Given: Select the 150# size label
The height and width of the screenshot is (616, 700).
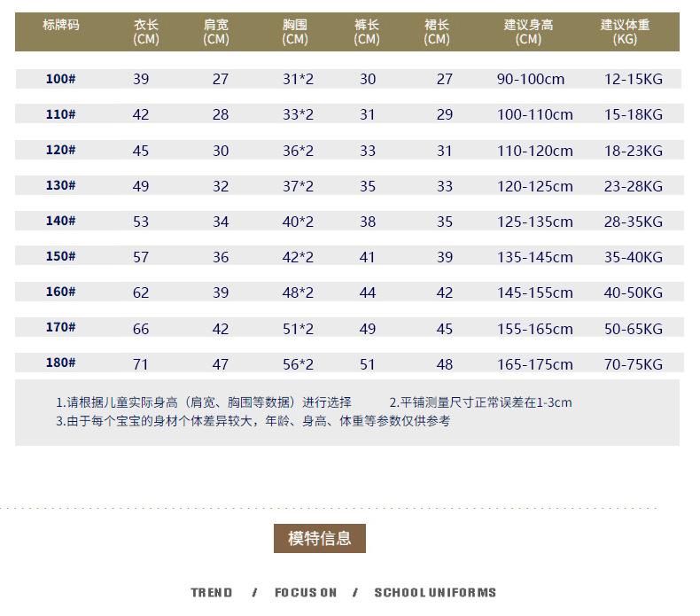Looking at the screenshot, I should coord(61,256).
